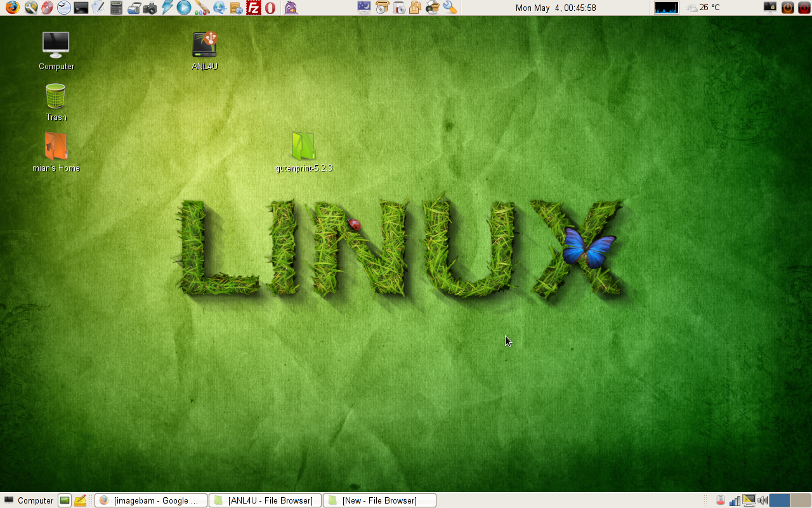Open the Computer menu in bottom panel
The height and width of the screenshot is (508, 812).
[x=28, y=500]
